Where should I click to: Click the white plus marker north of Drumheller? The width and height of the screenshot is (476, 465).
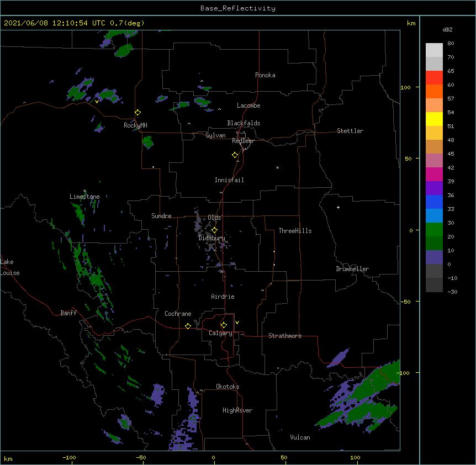(x=338, y=207)
